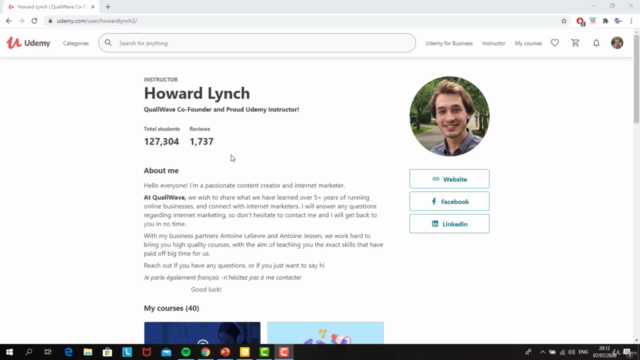Bookmark this page with star icon
Screen dimensions: 640x360
[564, 21]
